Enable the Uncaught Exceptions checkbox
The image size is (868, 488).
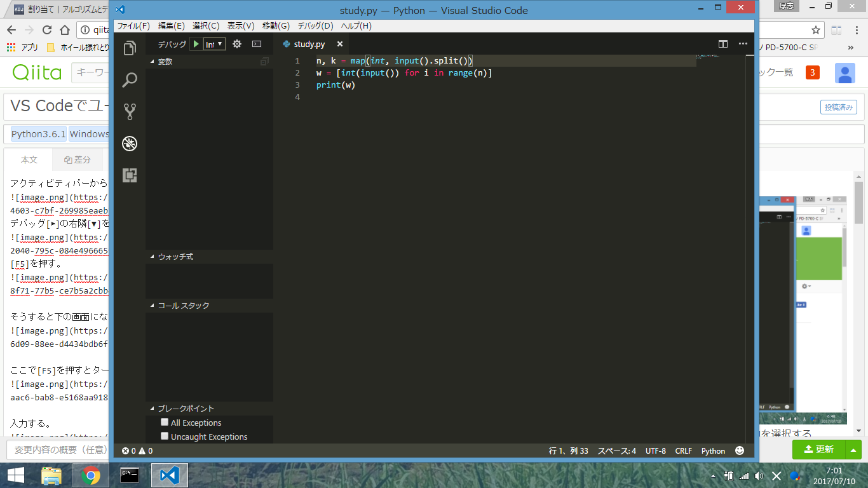tap(165, 437)
